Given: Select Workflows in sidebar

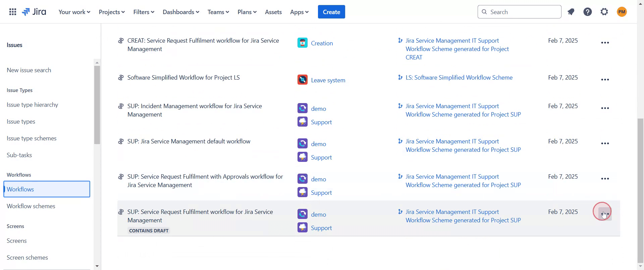Looking at the screenshot, I should point(47,189).
